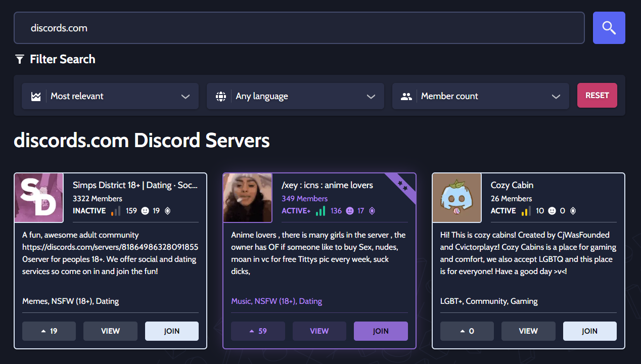Click the Simps District SD server logo
641x364 pixels.
[x=39, y=198]
